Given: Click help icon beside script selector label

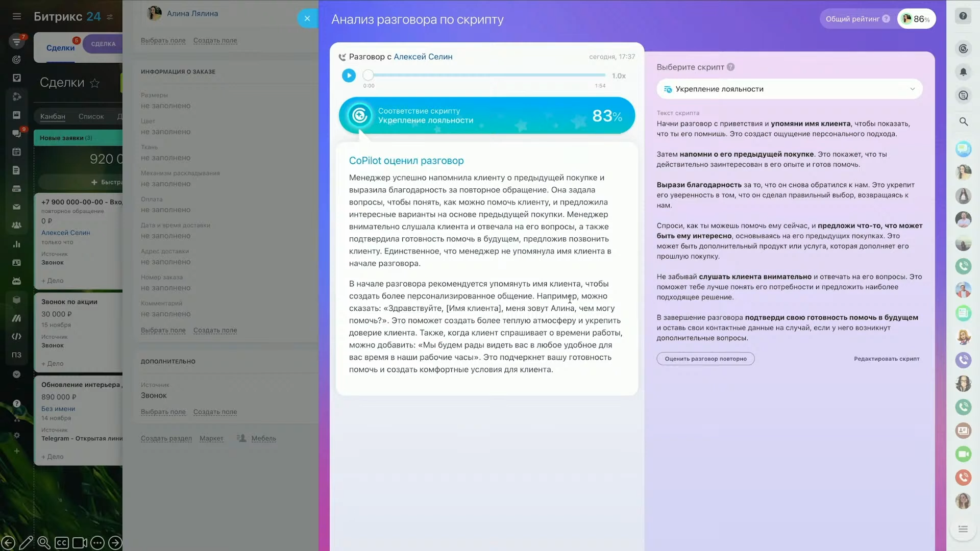Looking at the screenshot, I should tap(730, 67).
